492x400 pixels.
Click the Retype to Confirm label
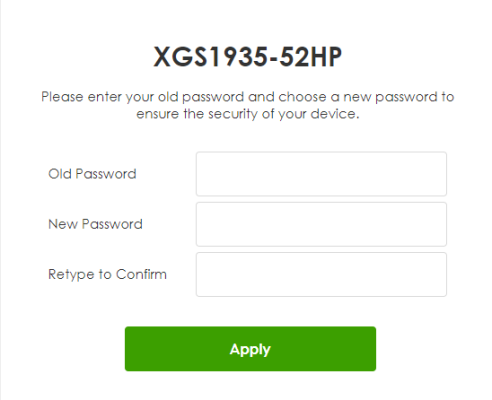tap(107, 275)
